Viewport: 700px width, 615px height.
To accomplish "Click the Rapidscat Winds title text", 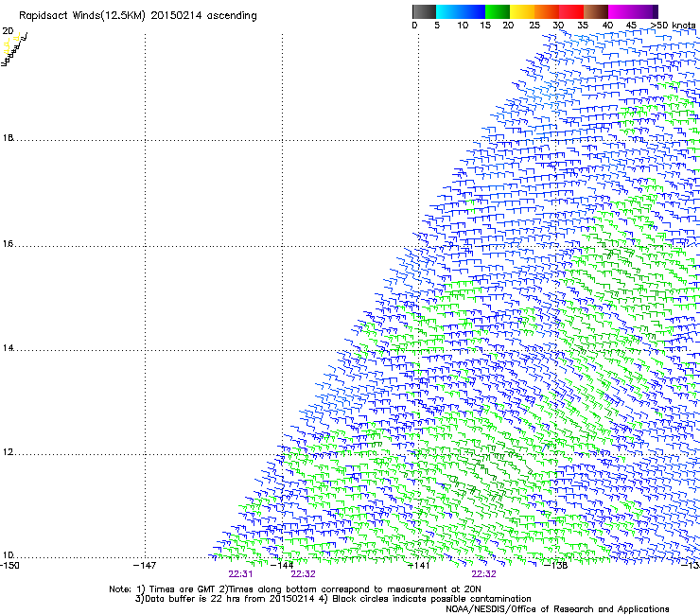I will (x=138, y=16).
